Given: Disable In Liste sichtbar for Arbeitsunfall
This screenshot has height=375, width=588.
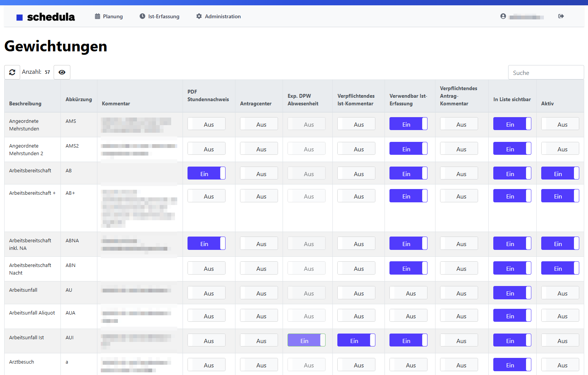Looking at the screenshot, I should pyautogui.click(x=512, y=293).
